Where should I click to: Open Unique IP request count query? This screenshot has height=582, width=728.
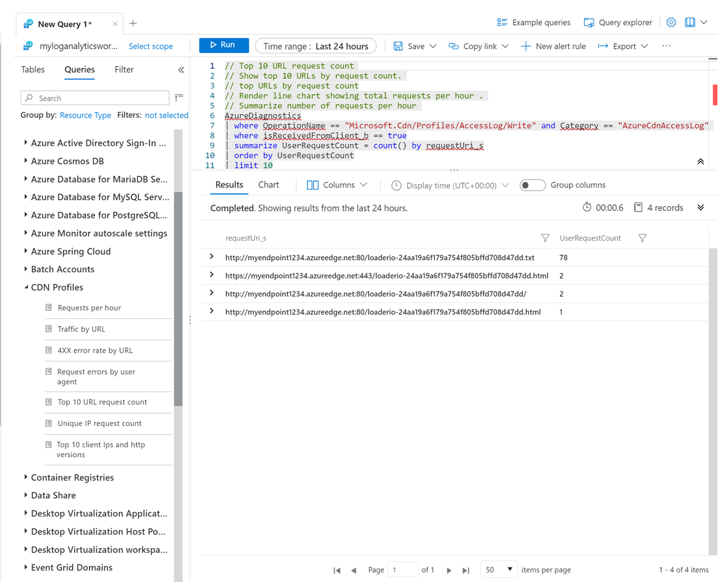point(99,423)
